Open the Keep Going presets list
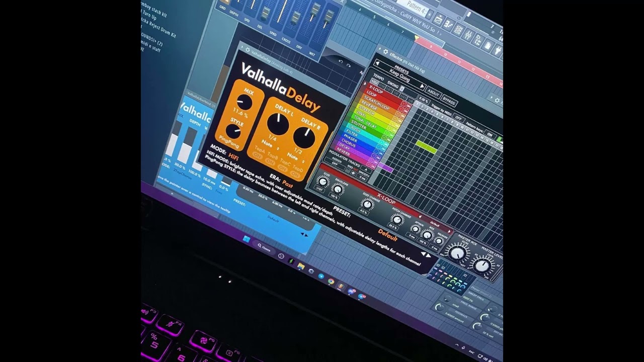 click(x=400, y=75)
